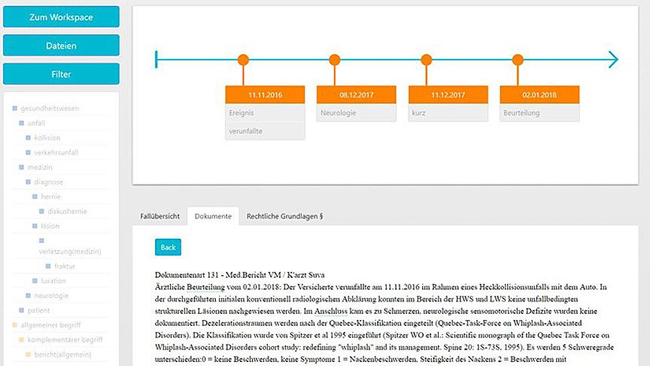Collapse the verletzung(medizin) node square icon
The height and width of the screenshot is (366, 650).
41,240
